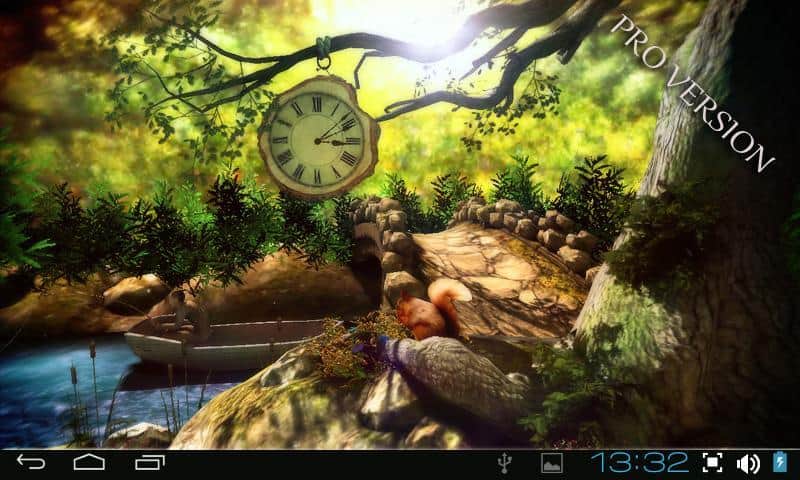Tap the speaker volume icon
800x480 pixels.
[x=748, y=463]
